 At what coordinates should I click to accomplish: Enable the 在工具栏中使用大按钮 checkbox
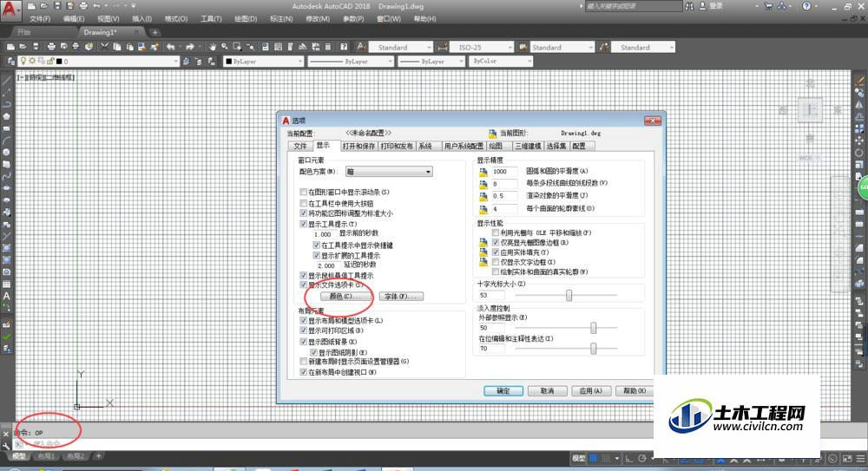click(303, 203)
